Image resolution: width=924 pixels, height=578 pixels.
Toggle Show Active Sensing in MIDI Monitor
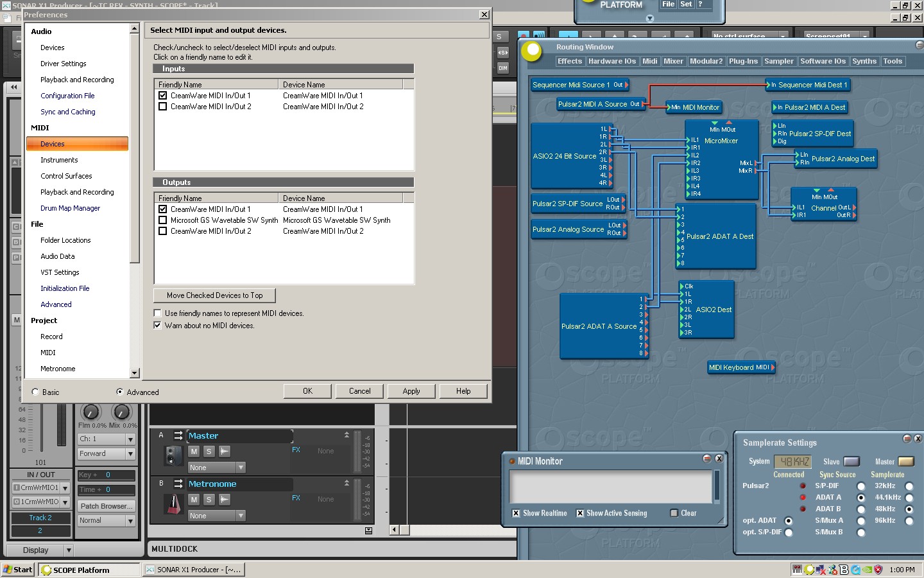pos(580,513)
